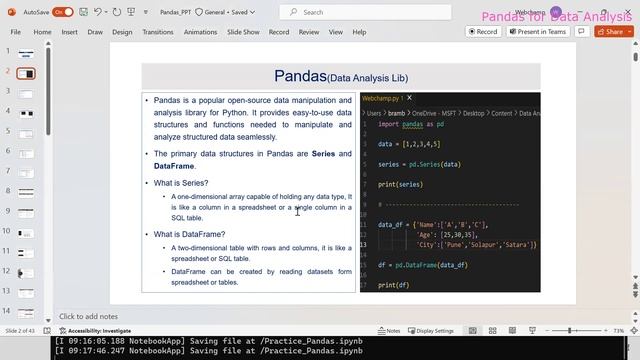Screen dimensions: 640x360
Task: Click the zoom out minus button
Action: [548, 331]
